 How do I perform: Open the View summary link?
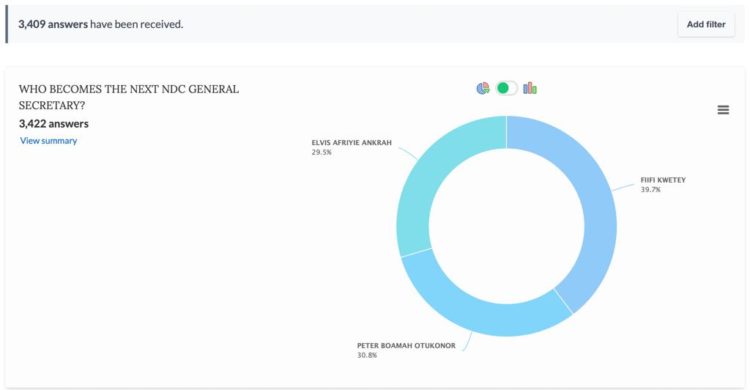pyautogui.click(x=48, y=141)
